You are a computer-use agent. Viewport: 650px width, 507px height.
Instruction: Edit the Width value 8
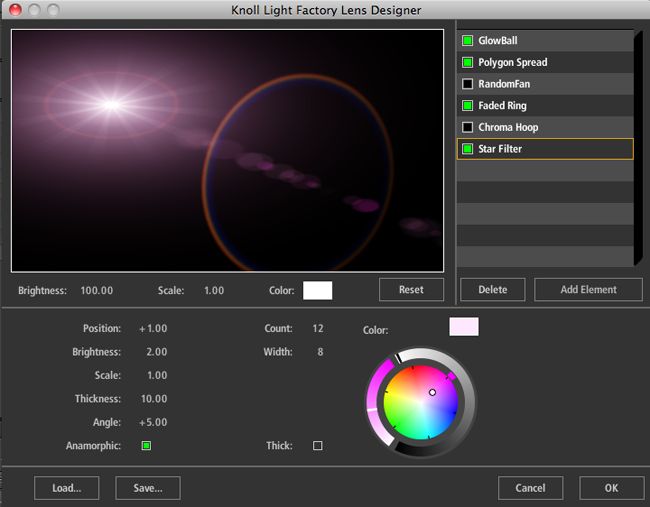coord(320,352)
